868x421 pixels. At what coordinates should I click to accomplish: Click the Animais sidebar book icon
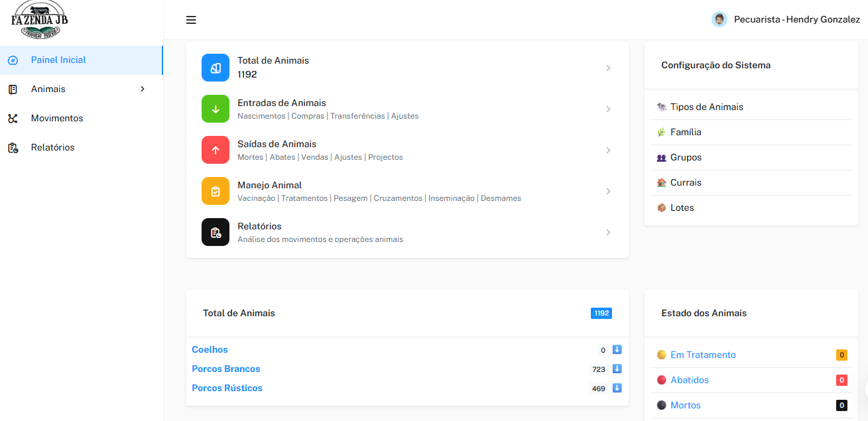tap(13, 90)
